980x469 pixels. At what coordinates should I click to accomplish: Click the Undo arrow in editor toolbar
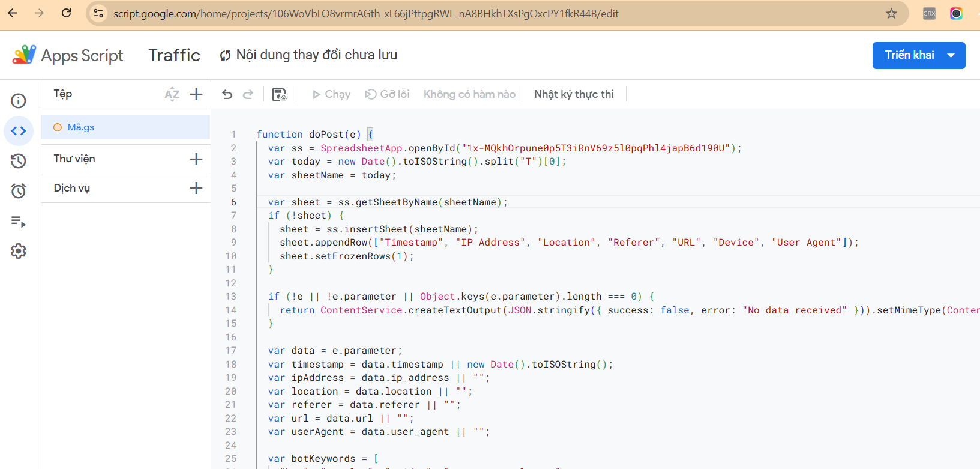[227, 94]
